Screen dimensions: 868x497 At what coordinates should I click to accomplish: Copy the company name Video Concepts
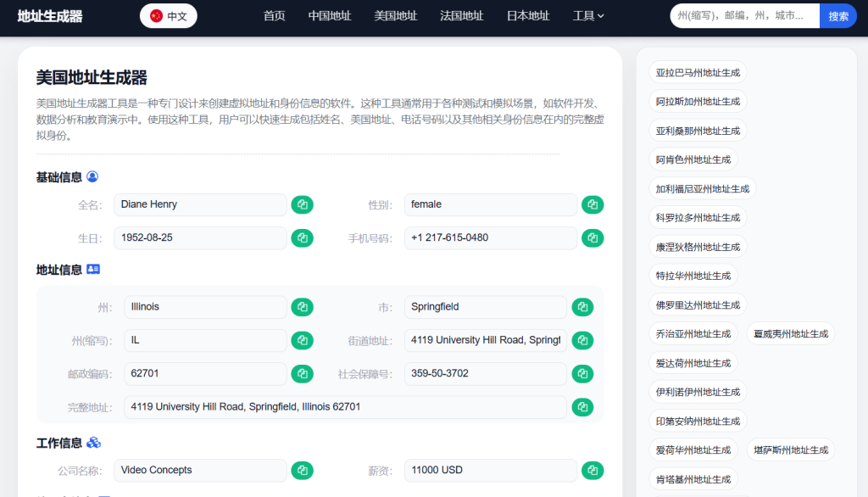[x=302, y=470]
